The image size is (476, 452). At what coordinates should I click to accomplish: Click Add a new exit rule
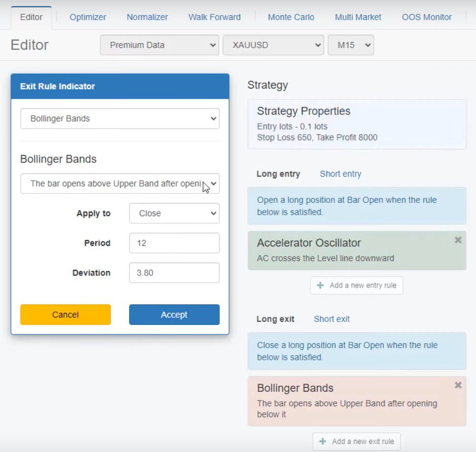click(x=356, y=441)
